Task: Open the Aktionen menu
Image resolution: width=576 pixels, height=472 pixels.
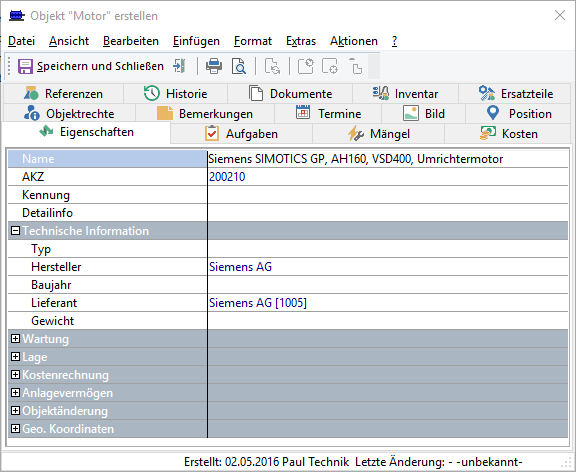Action: [x=354, y=41]
